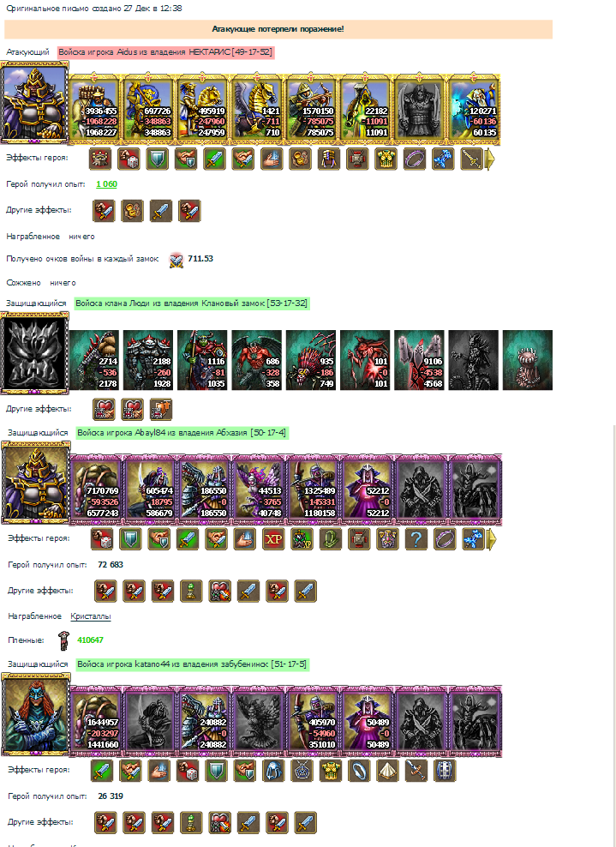This screenshot has width=616, height=847.
Task: Click the red XP icon in Abayl84's hero effects
Action: tap(273, 538)
